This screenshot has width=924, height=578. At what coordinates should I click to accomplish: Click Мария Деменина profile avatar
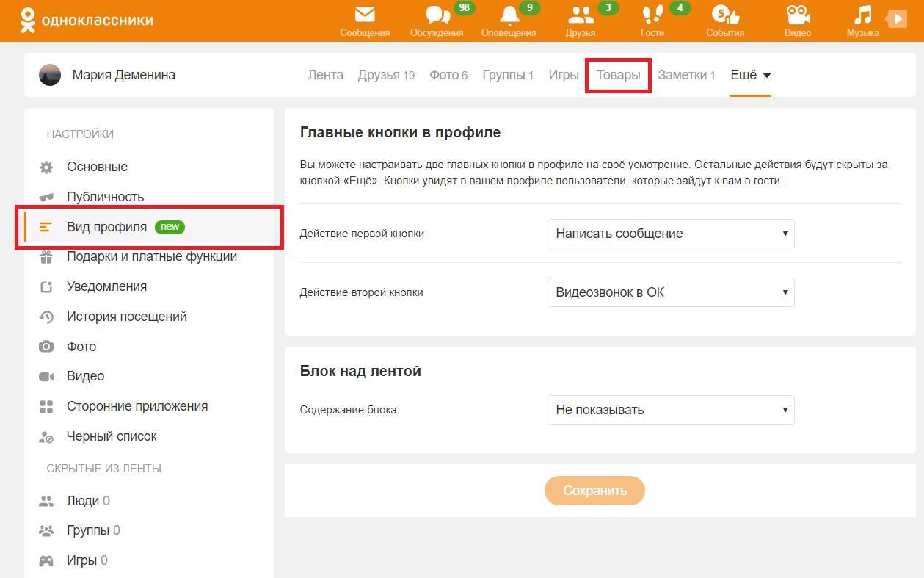click(50, 75)
